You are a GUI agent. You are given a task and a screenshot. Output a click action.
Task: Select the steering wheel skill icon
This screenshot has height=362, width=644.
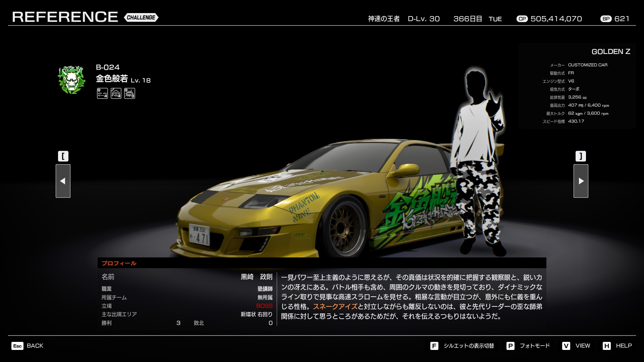116,94
